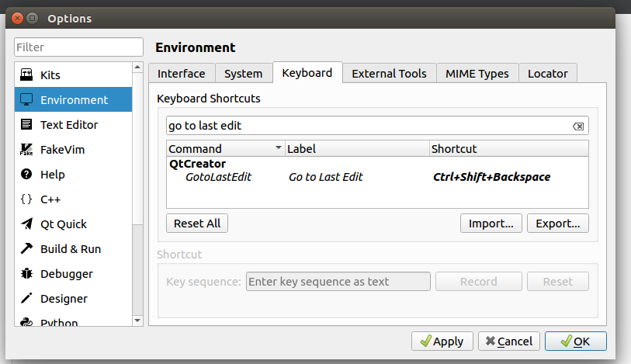This screenshot has height=364, width=631.
Task: Click the Build & Run hammer icon
Action: (x=26, y=249)
